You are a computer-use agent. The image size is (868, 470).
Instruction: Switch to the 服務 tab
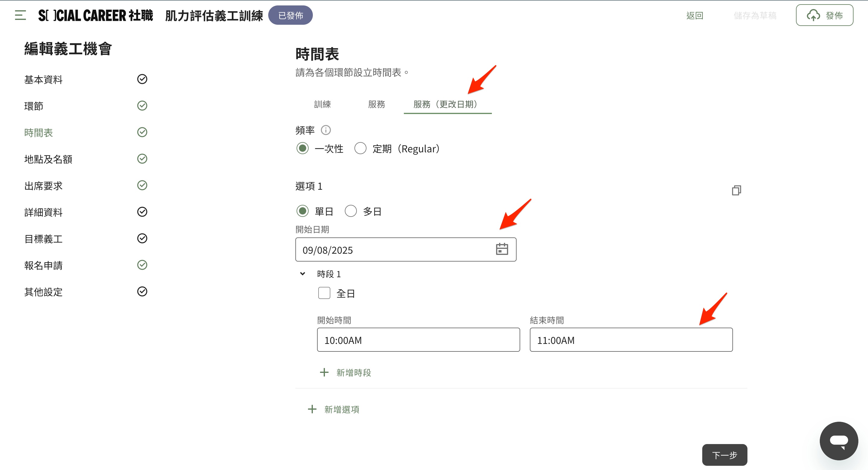(x=376, y=104)
